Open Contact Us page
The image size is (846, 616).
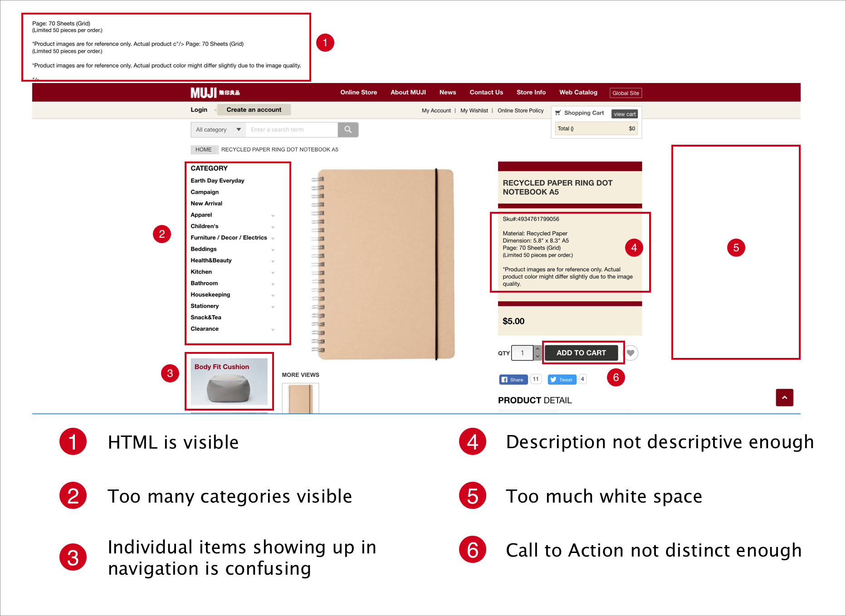[486, 93]
